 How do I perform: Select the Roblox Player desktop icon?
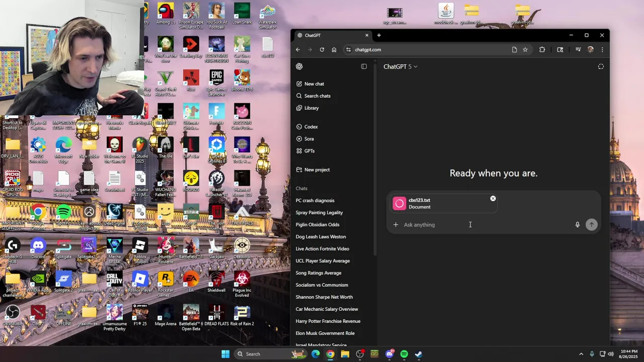(x=140, y=282)
